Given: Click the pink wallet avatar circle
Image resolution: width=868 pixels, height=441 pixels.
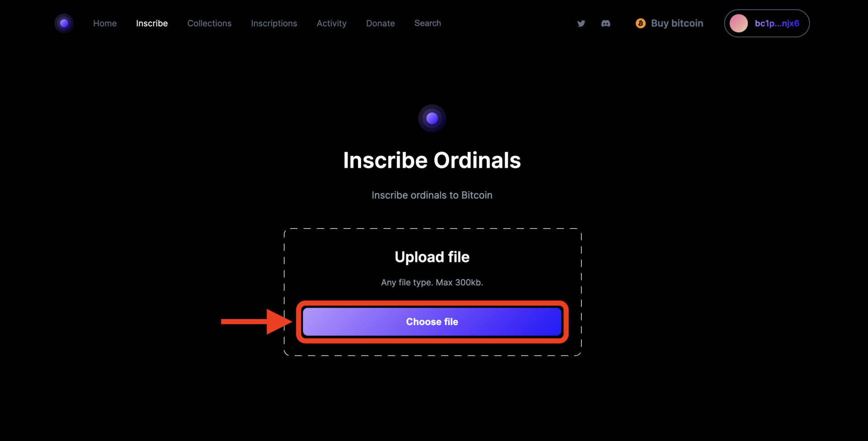Looking at the screenshot, I should pos(739,24).
